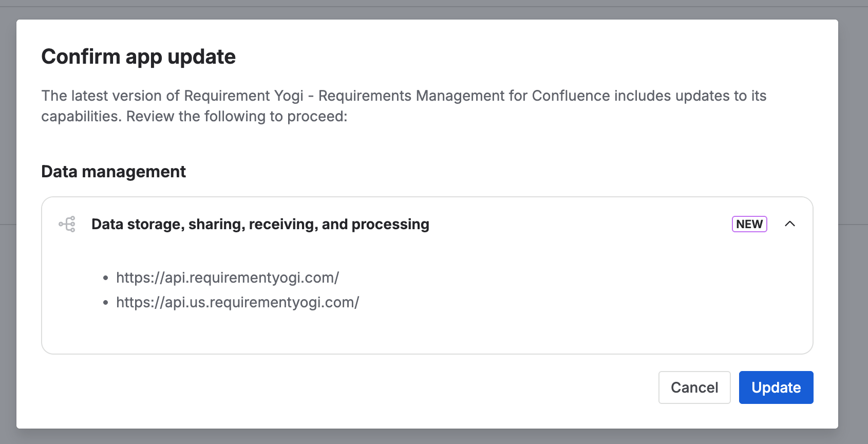Click the Data management heading
Viewport: 868px width, 444px height.
tap(114, 172)
